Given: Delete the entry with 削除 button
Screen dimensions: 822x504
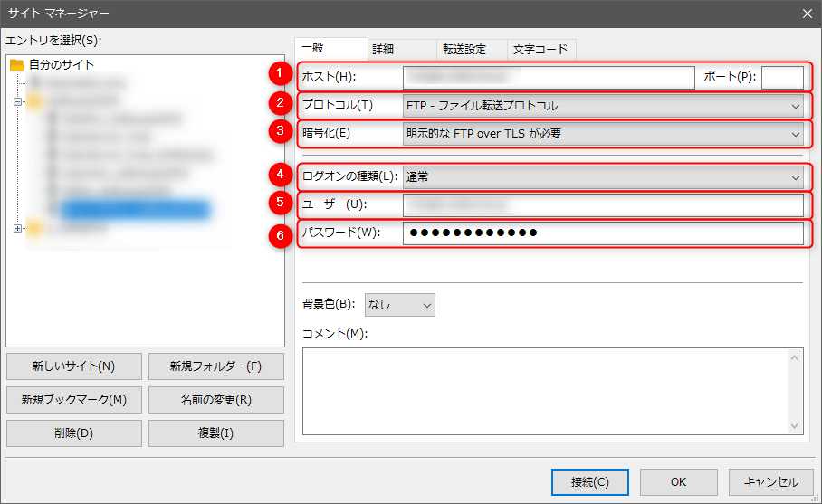Looking at the screenshot, I should point(73,433).
